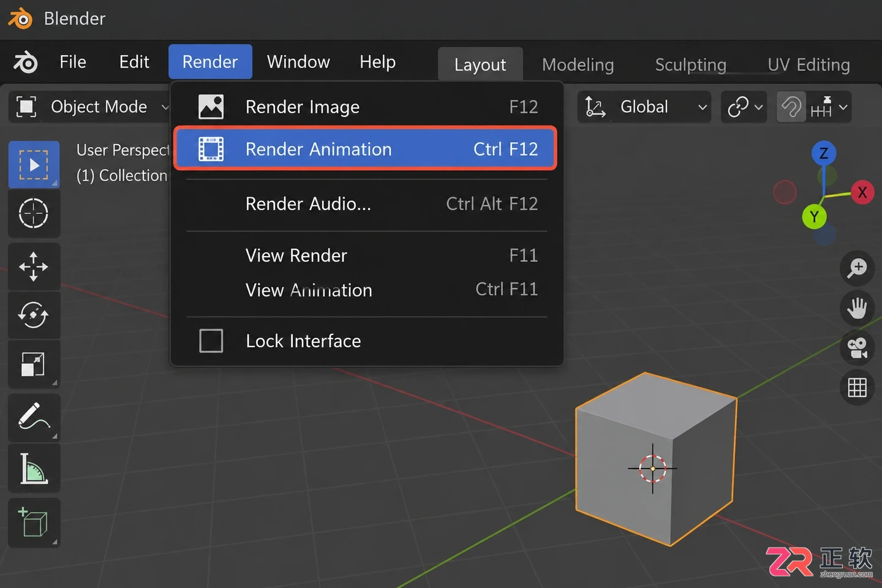Click the "(1) Collection" viewport text

[x=122, y=176]
